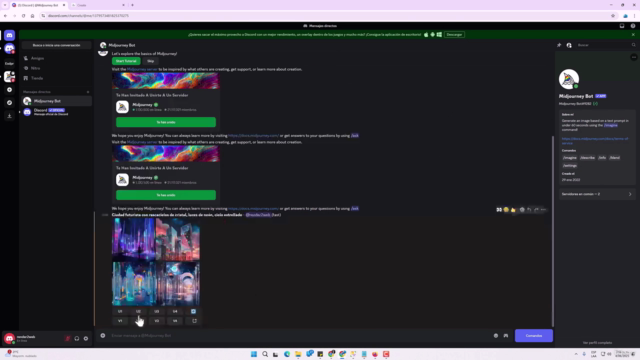Add thumbs up reaction to message
The height and width of the screenshot is (360, 640).
[513, 210]
